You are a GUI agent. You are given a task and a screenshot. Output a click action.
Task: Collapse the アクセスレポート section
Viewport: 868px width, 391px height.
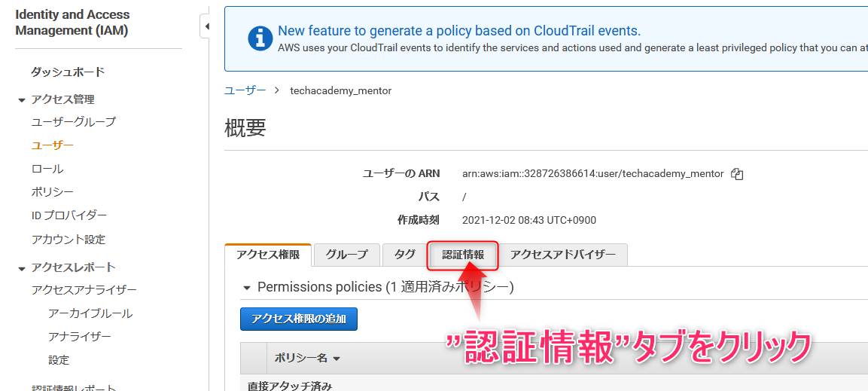(x=22, y=267)
